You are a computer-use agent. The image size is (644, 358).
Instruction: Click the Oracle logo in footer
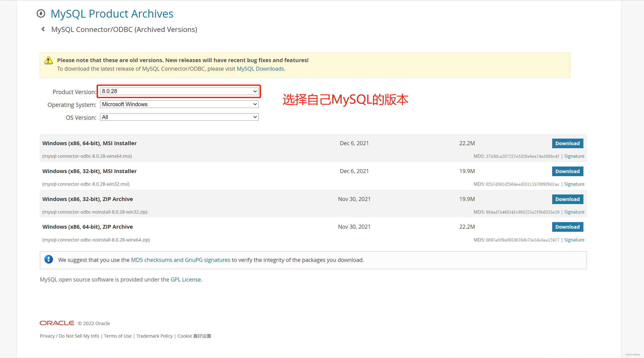(57, 323)
